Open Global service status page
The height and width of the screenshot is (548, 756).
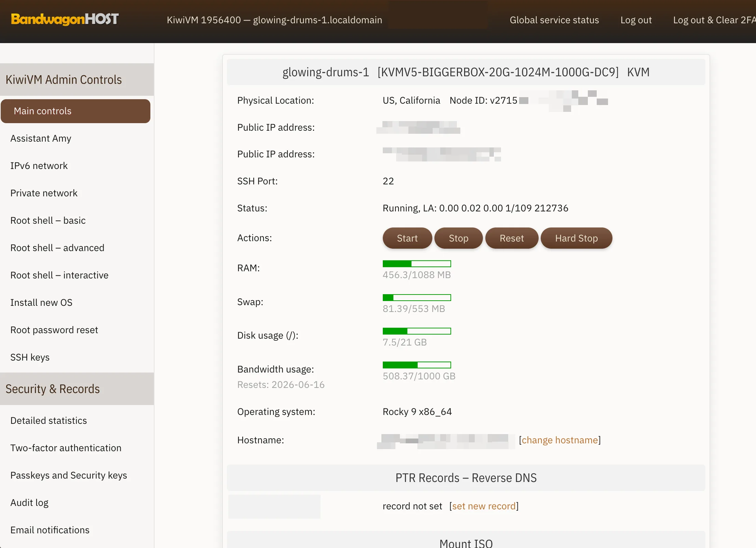[554, 20]
